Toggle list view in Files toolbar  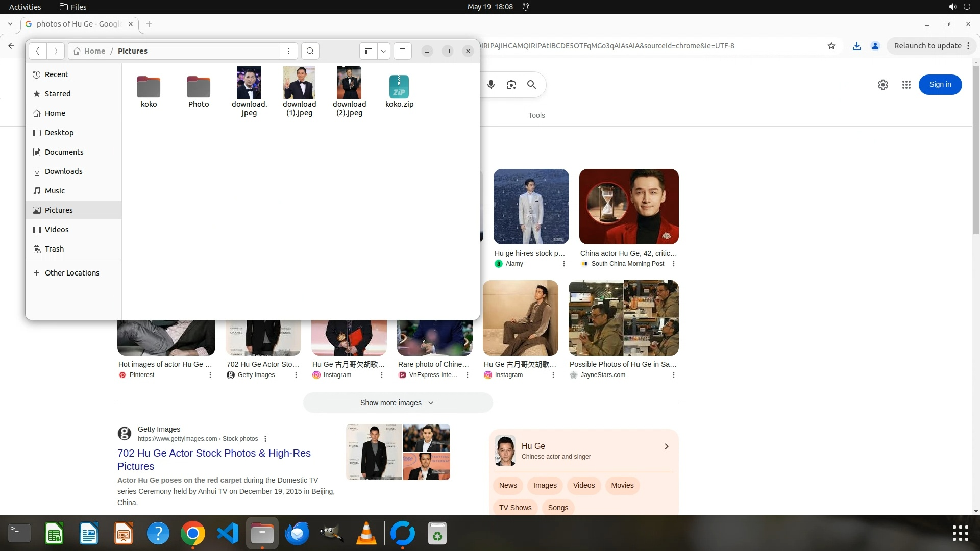[369, 51]
